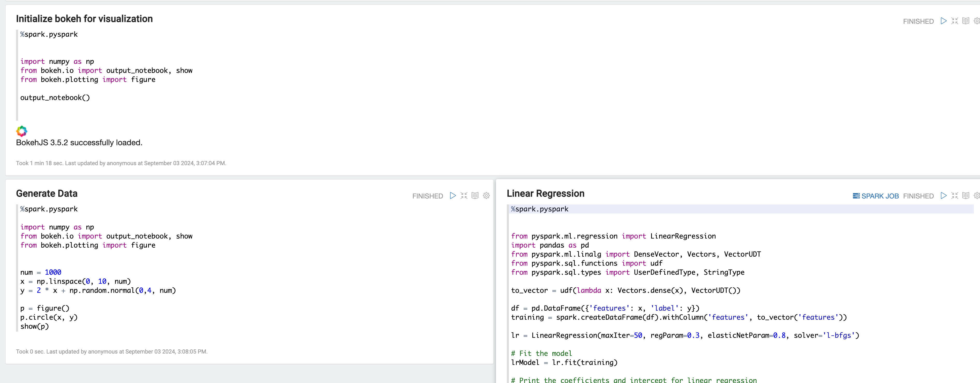Click FINISHED status of Generate Data paragraph
The width and height of the screenshot is (980, 383).
click(428, 196)
